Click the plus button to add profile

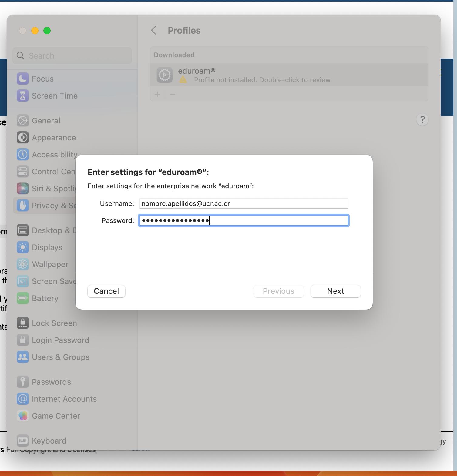(x=157, y=94)
